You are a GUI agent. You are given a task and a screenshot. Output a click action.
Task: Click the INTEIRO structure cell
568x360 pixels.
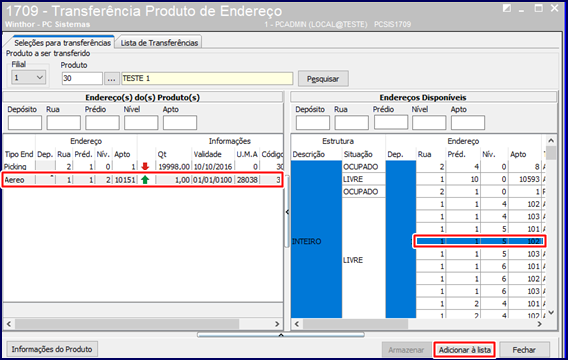pos(316,240)
